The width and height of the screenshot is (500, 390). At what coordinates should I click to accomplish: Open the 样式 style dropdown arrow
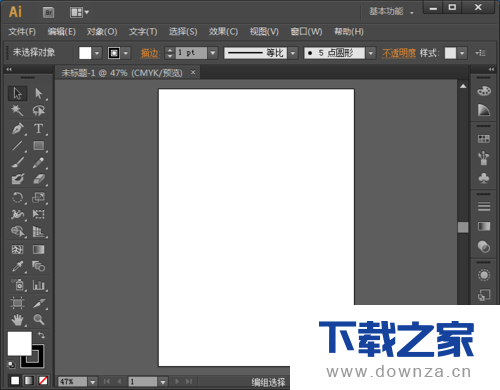click(x=462, y=53)
